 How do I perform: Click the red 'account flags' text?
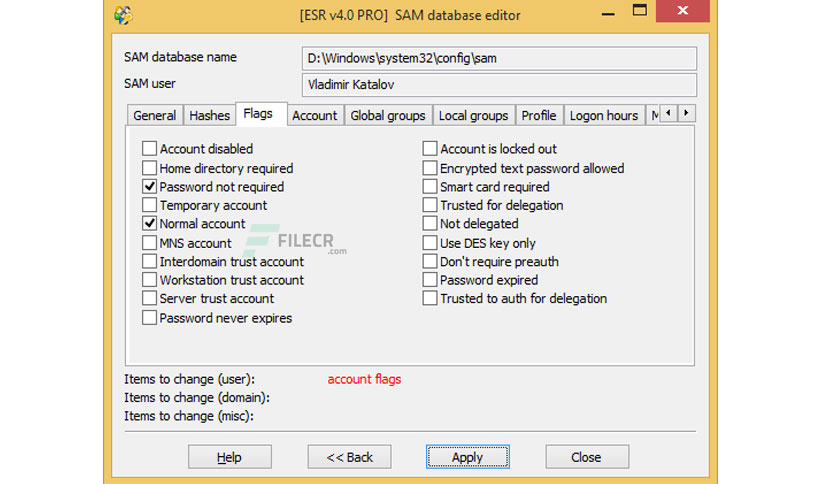364,379
